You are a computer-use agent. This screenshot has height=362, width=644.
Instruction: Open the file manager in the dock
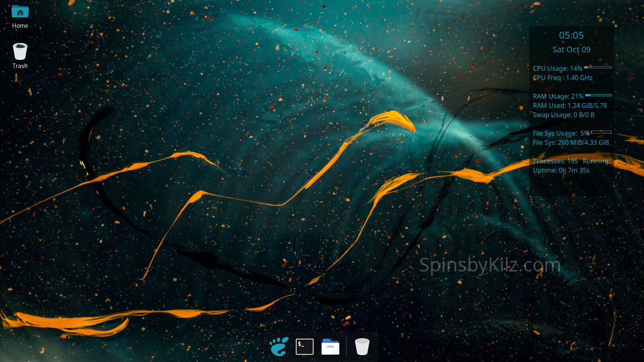point(330,346)
